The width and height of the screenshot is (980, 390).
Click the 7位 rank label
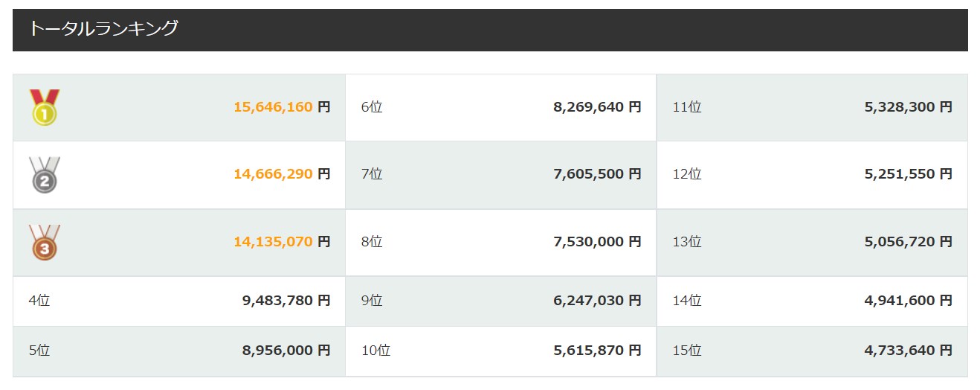coord(372,174)
